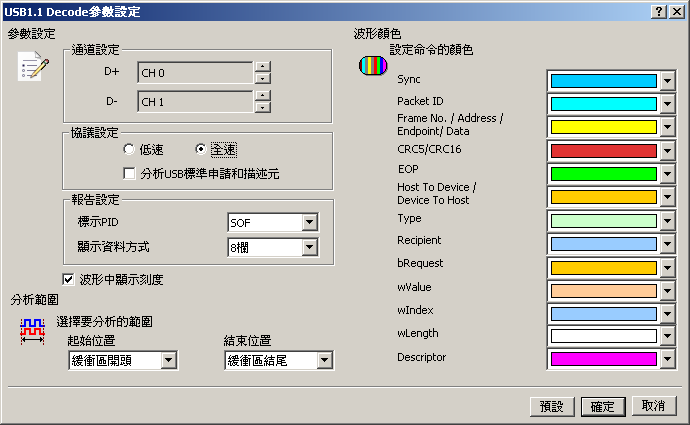Click the Packet ID cyan color swatch

604,104
